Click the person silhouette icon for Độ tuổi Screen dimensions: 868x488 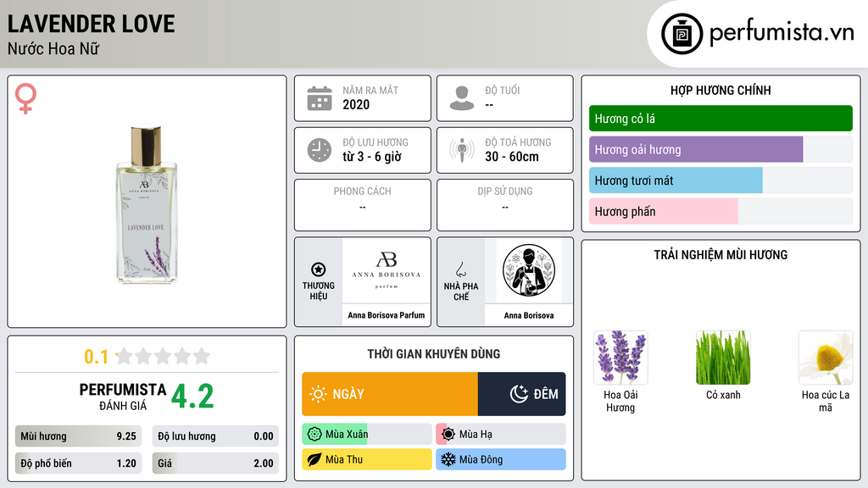(x=462, y=98)
